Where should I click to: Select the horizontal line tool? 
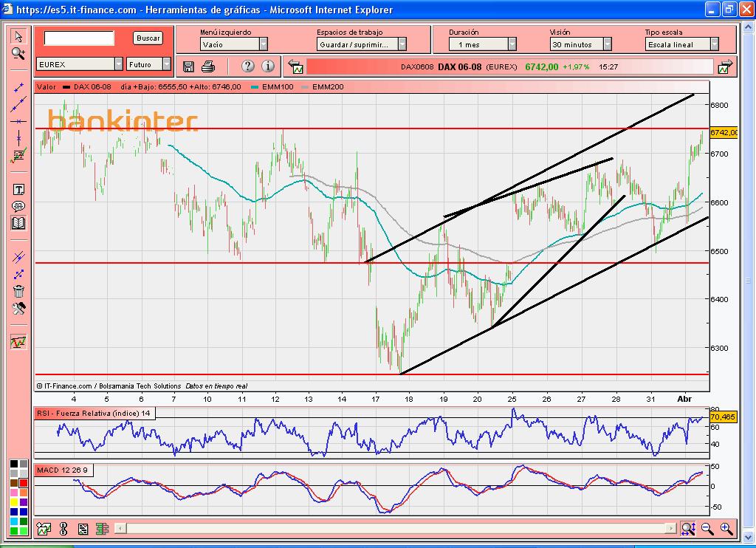18,122
